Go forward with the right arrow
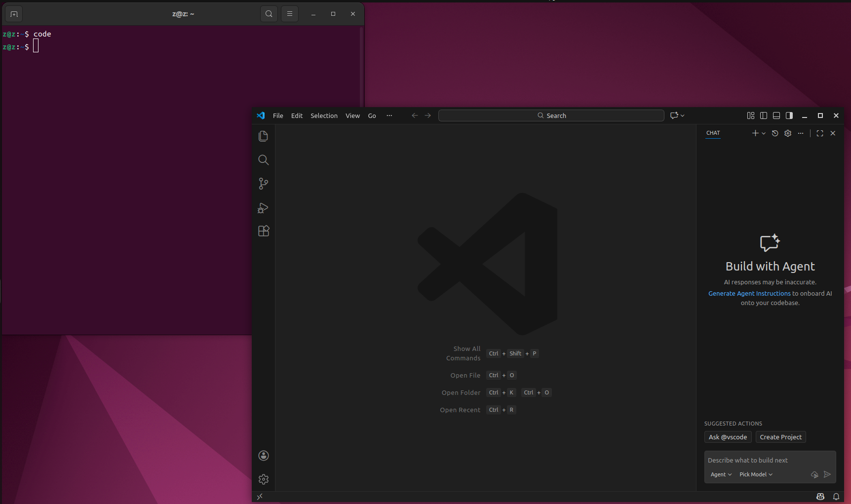The height and width of the screenshot is (504, 851). [x=428, y=116]
